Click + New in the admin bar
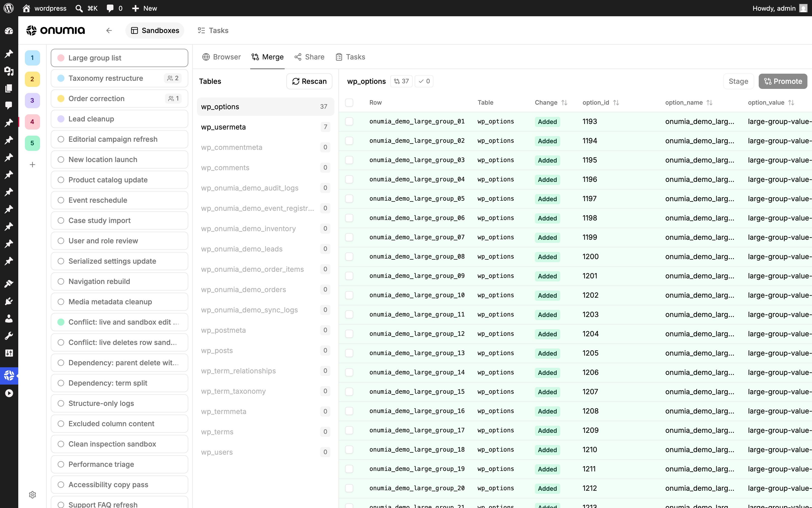Screen dimensions: 812x508 click(144, 8)
